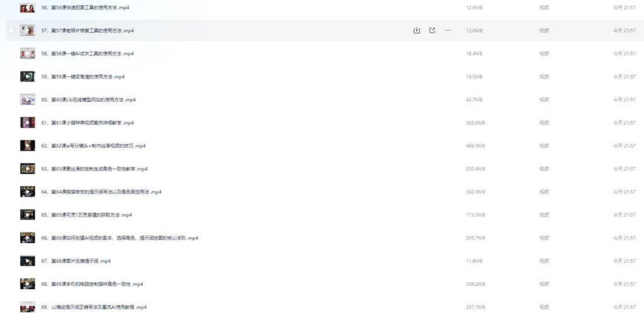
Task: Open the file 64 video thumbnail
Action: point(27,191)
